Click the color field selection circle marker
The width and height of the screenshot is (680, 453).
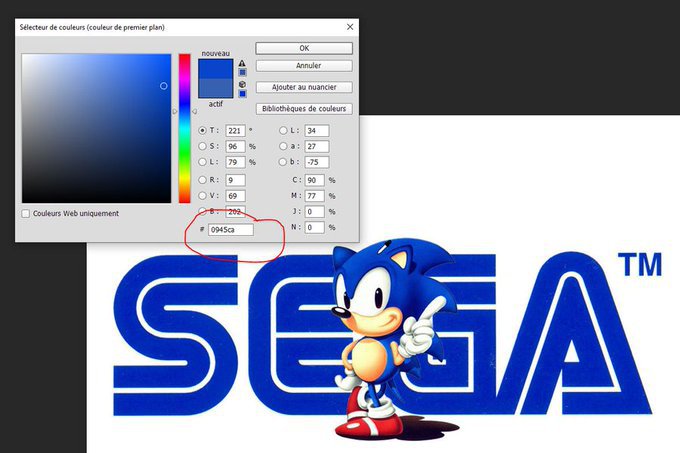click(164, 86)
